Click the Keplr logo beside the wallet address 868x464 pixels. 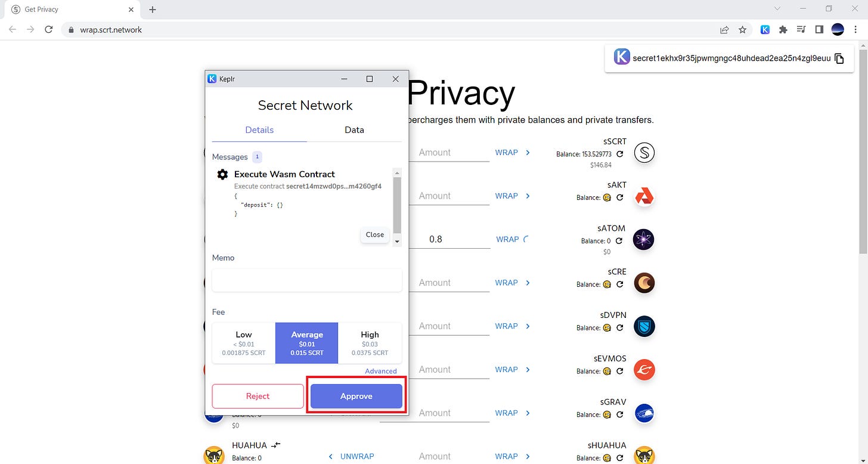[622, 57]
